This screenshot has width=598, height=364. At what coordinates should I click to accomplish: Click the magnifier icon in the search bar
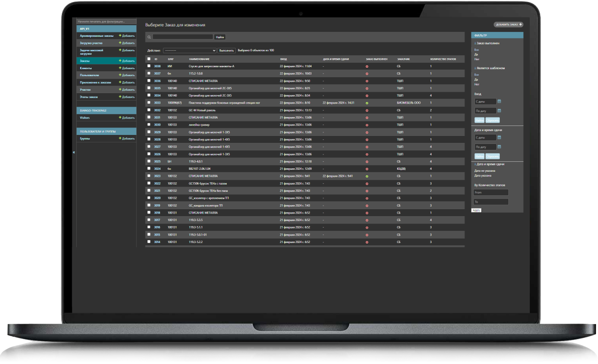(x=149, y=37)
